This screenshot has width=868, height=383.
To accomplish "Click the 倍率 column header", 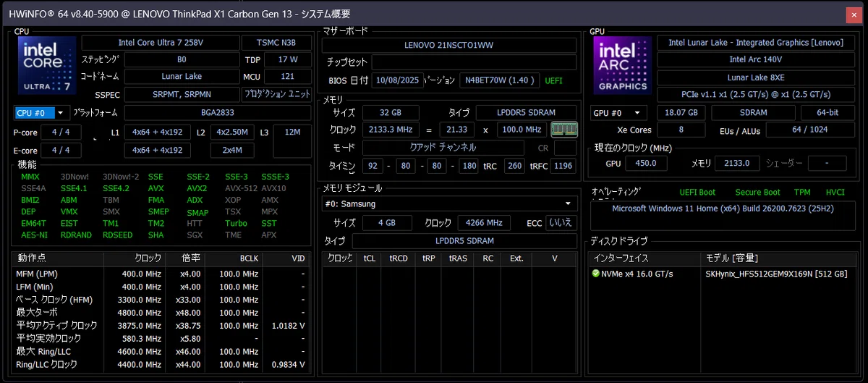I will pos(184,258).
